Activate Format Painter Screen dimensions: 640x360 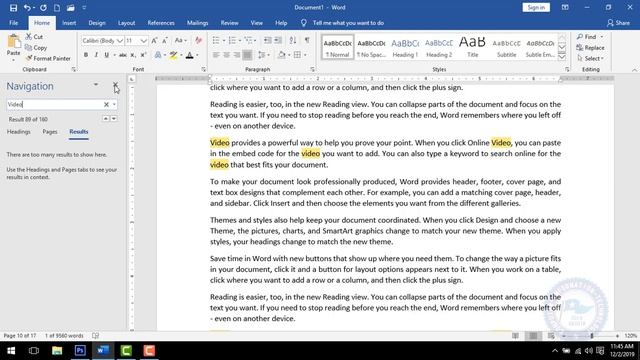[x=48, y=58]
